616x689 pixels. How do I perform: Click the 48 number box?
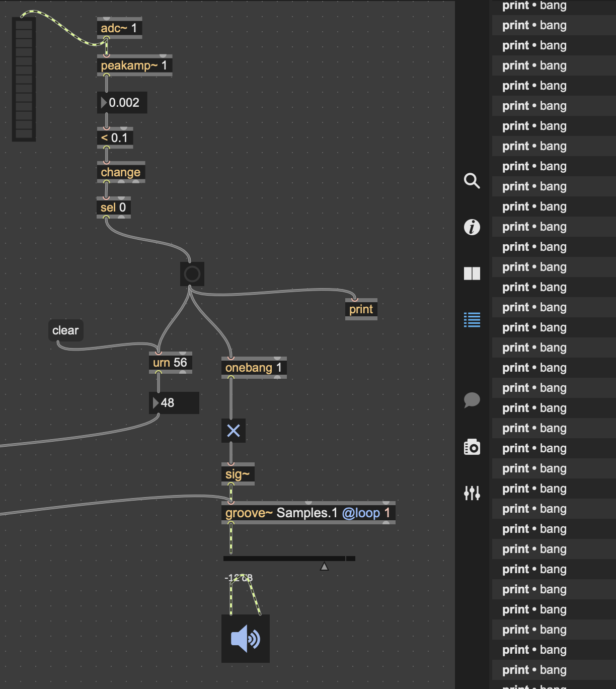pos(174,403)
